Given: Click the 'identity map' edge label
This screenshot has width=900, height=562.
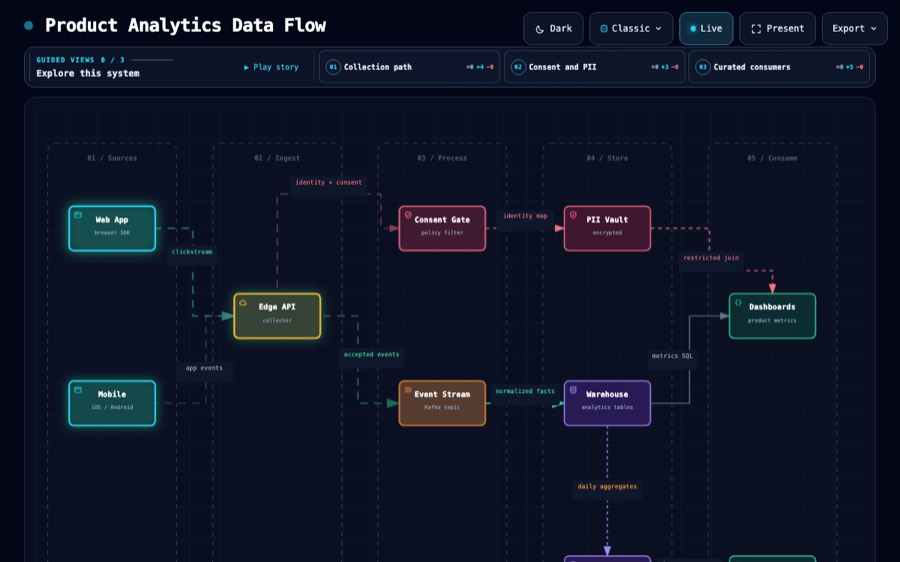Looking at the screenshot, I should pos(525,216).
